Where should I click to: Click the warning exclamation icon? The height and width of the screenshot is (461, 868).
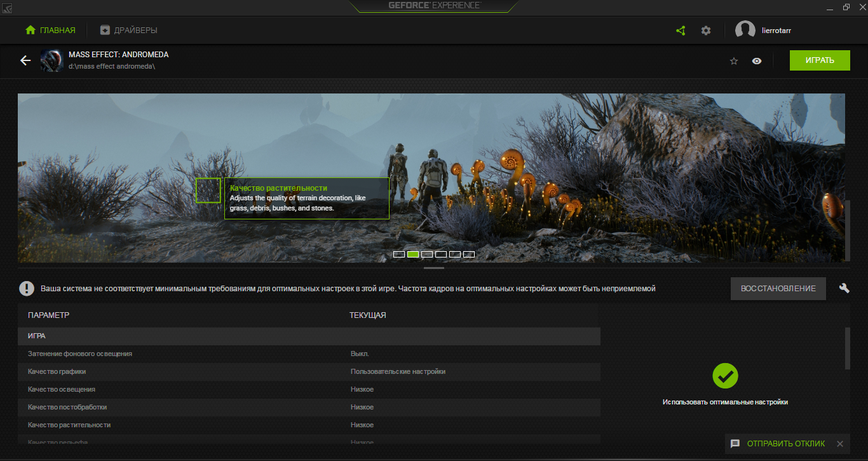pyautogui.click(x=27, y=289)
